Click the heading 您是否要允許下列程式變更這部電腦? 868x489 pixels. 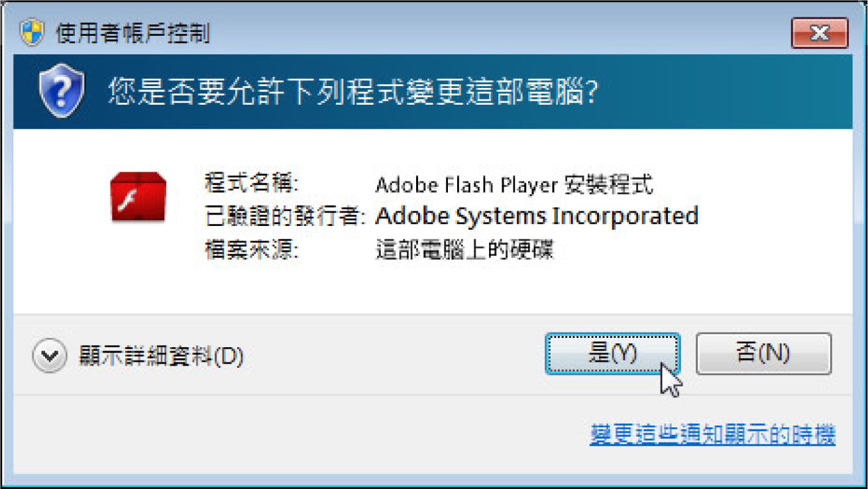[353, 93]
